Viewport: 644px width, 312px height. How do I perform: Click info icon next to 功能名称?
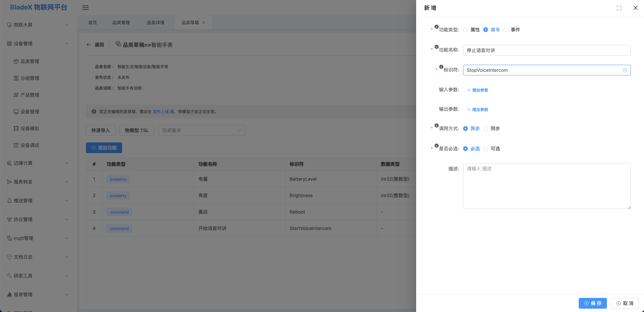tap(436, 47)
